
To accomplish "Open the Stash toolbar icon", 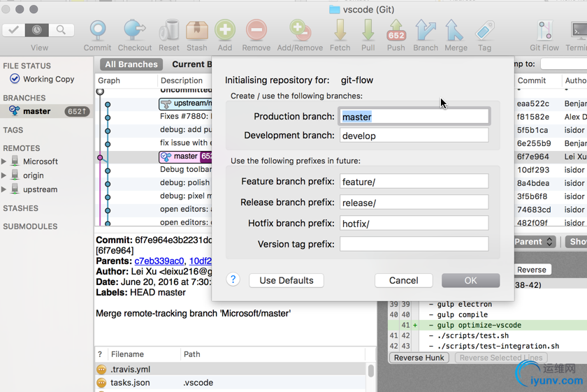I will pyautogui.click(x=197, y=30).
